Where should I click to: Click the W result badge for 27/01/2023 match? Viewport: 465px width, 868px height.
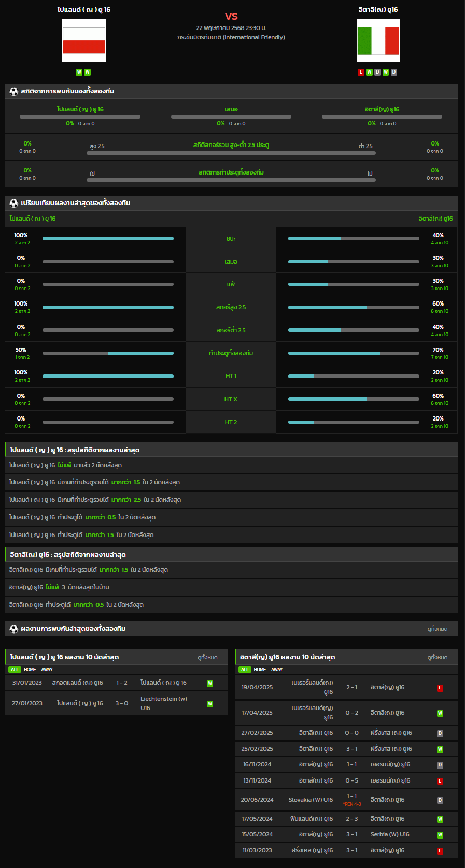(210, 704)
